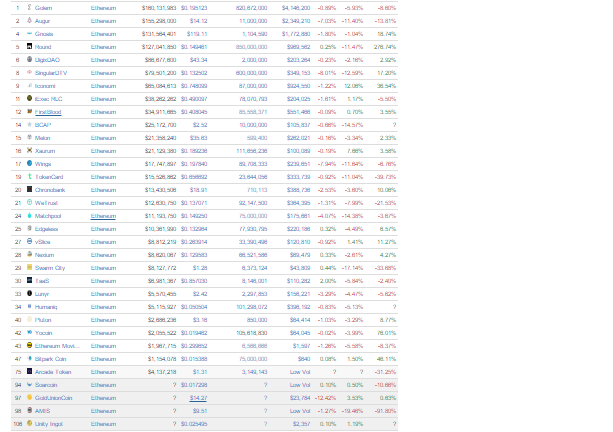Open the Arcade Token name link

[53, 372]
